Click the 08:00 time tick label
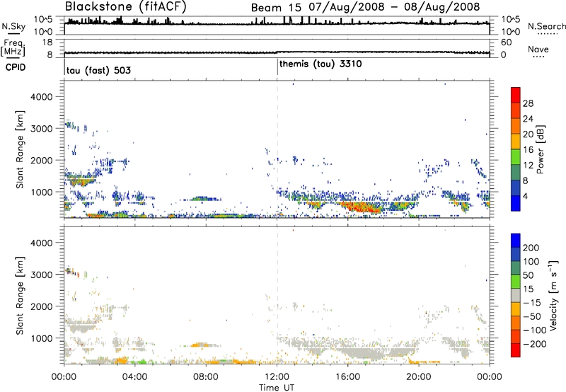 [206, 377]
